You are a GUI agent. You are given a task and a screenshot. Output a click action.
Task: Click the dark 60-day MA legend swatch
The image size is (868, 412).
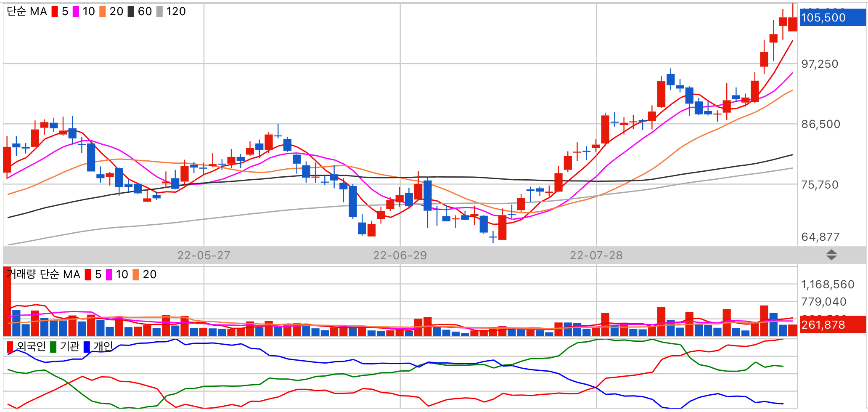tap(131, 12)
